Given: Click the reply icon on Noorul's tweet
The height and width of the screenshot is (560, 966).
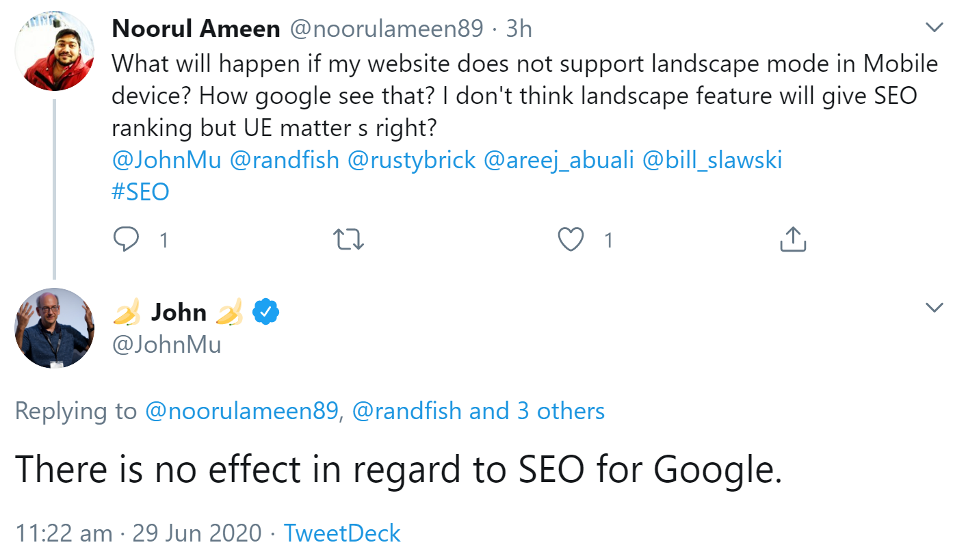Looking at the screenshot, I should pyautogui.click(x=126, y=239).
